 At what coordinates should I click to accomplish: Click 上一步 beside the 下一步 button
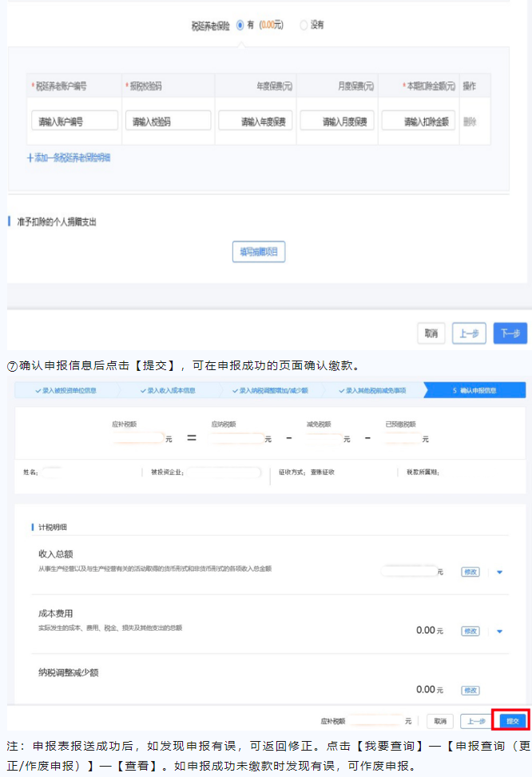point(469,333)
